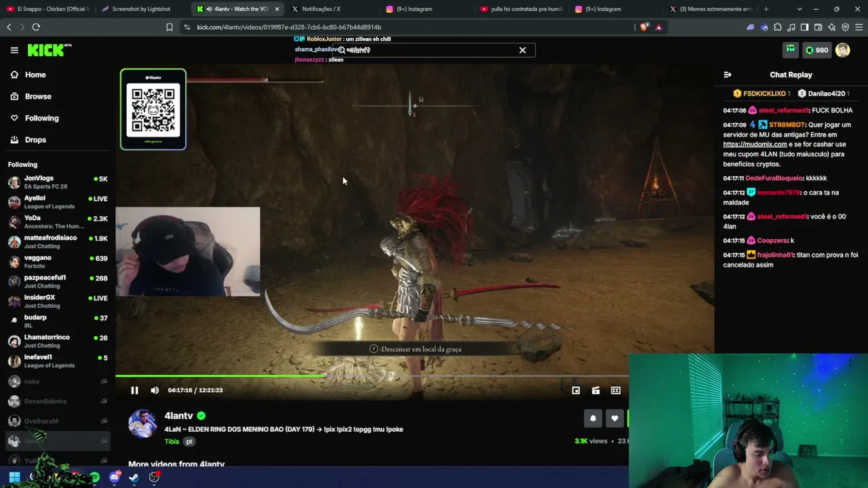Toggle the browser sidebar panel

point(804,27)
